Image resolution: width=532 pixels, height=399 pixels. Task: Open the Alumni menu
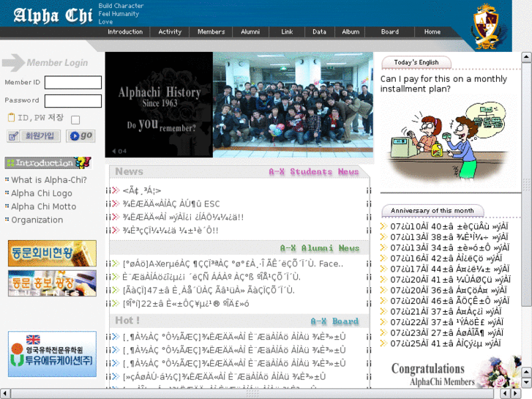coord(250,32)
